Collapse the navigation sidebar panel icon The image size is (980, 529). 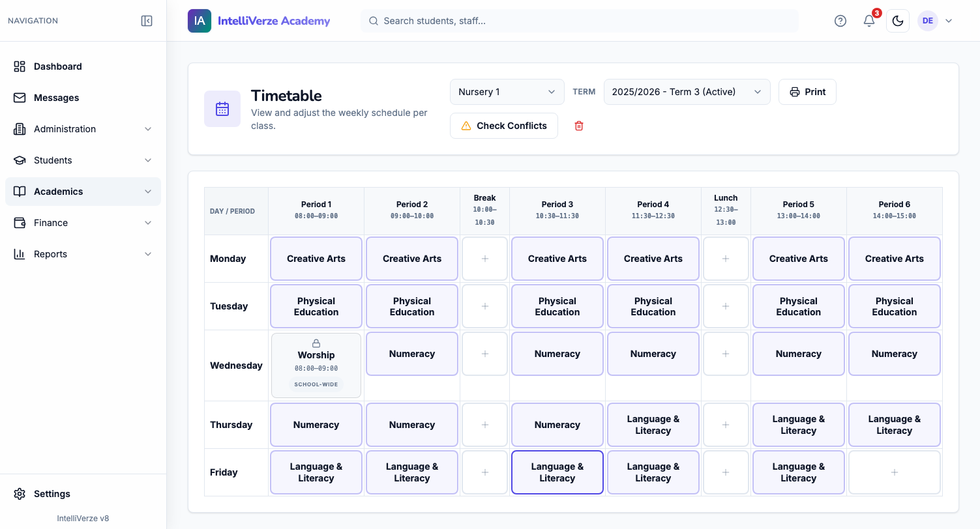(147, 21)
